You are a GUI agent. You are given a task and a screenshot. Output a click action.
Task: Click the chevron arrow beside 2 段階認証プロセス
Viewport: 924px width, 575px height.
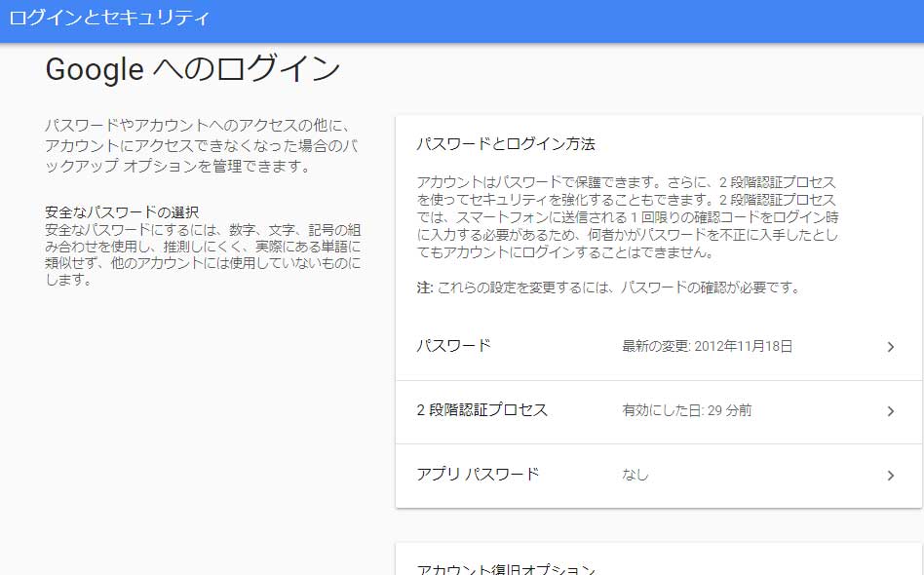tap(890, 411)
